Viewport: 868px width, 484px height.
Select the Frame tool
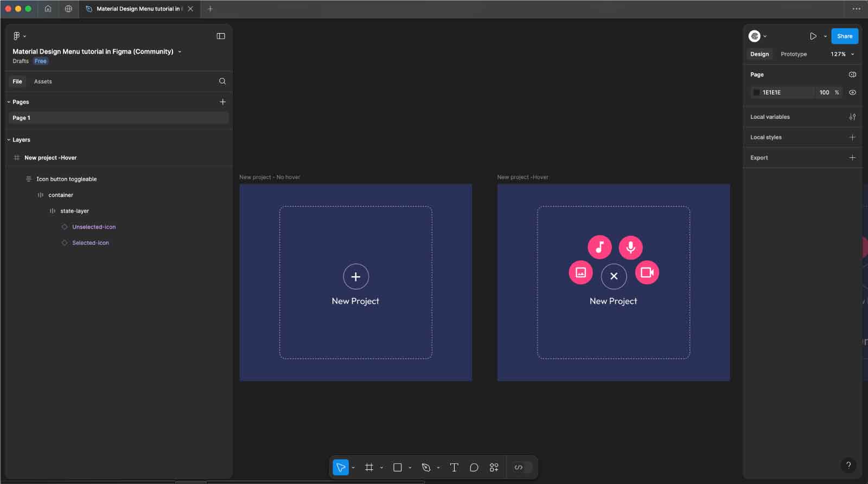(369, 467)
